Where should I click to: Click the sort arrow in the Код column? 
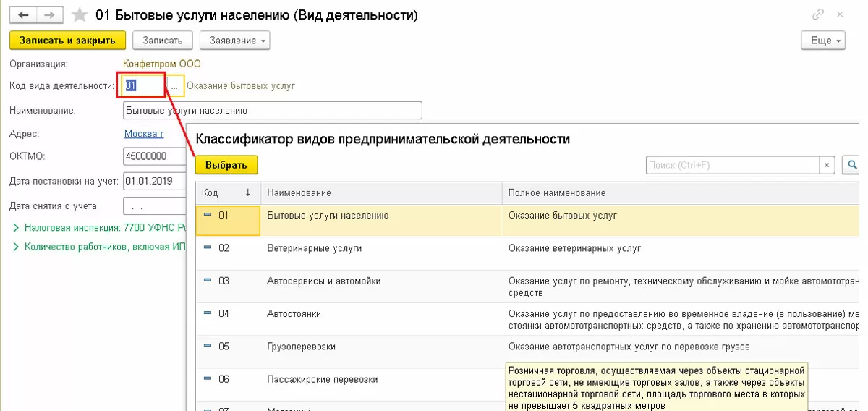coord(248,193)
